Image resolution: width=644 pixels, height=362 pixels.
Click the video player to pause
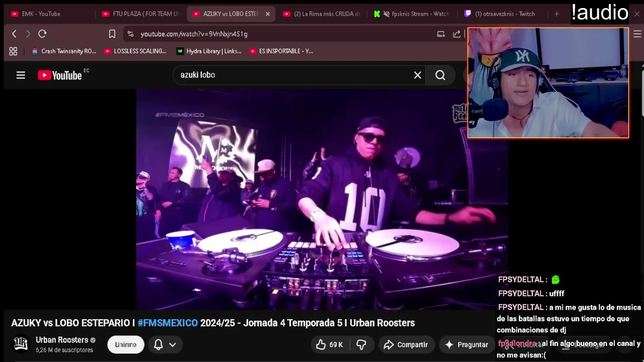(x=322, y=200)
